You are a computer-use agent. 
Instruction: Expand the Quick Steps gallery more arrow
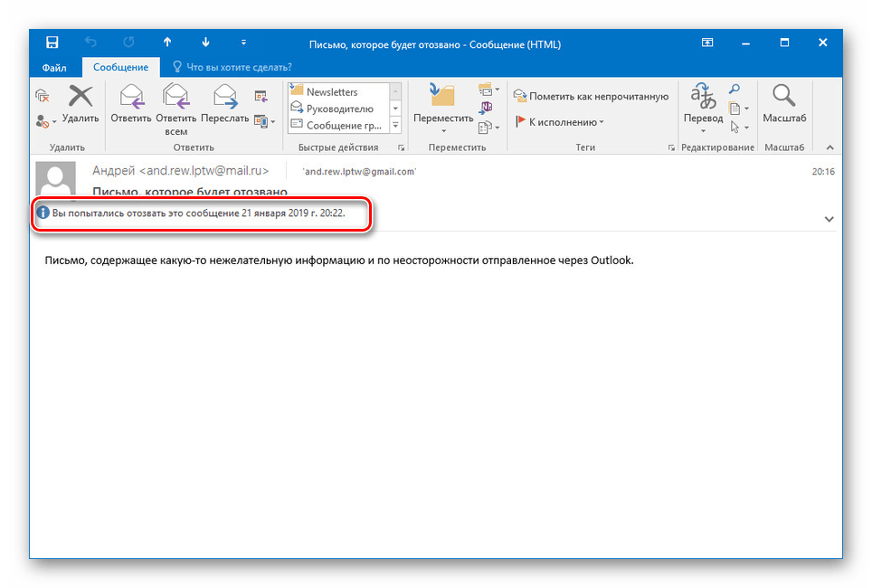click(x=395, y=125)
